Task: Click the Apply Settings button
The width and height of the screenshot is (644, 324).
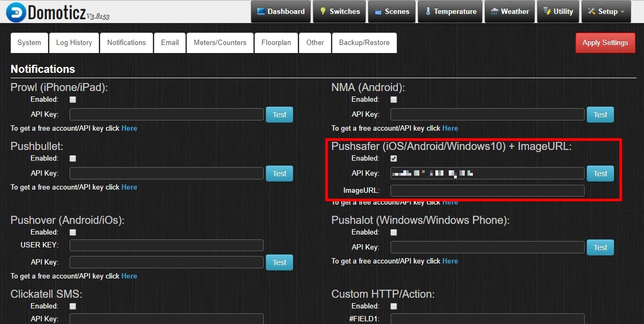Action: click(x=605, y=43)
